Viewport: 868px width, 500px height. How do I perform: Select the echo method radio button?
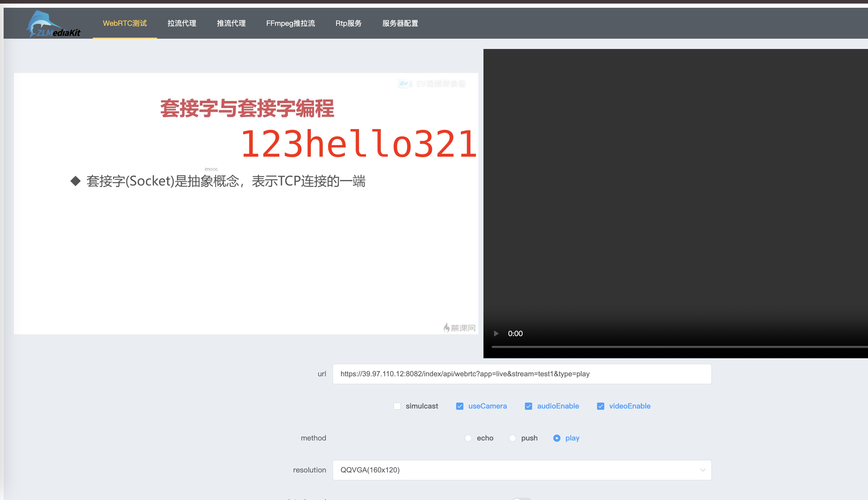click(x=468, y=438)
